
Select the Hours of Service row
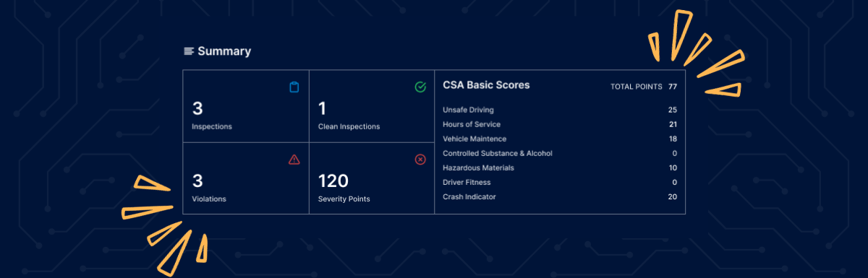tap(560, 124)
